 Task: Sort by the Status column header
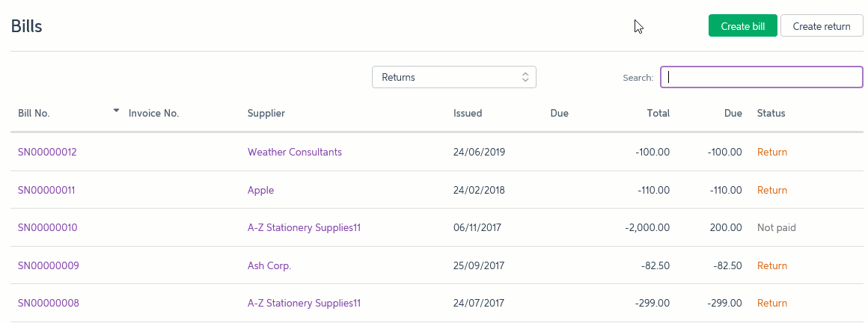[771, 114]
